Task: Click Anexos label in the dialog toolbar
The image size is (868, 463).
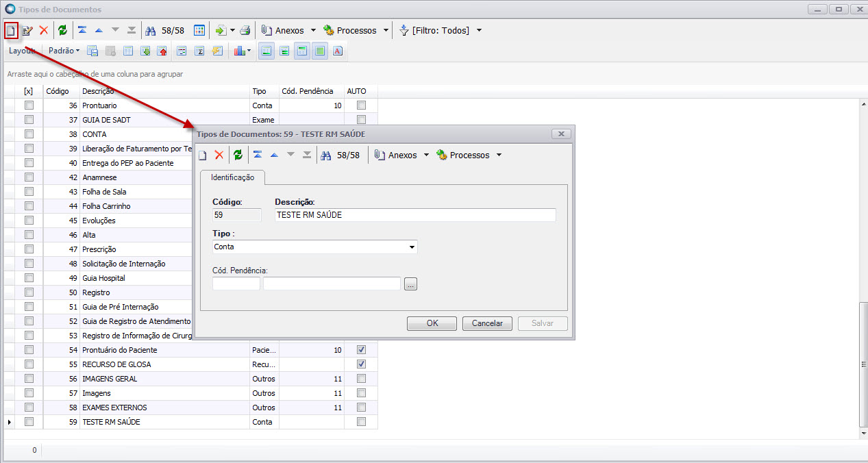Action: (402, 155)
